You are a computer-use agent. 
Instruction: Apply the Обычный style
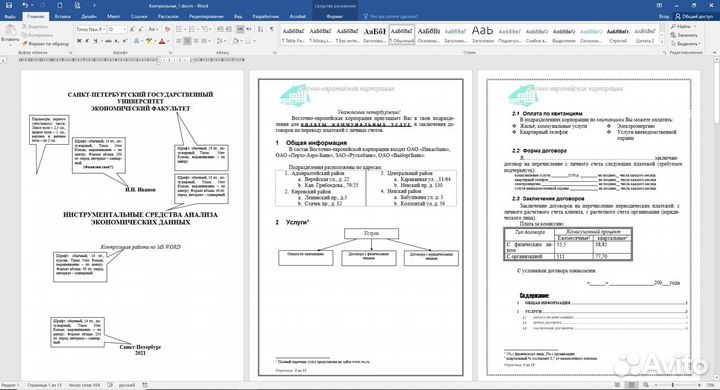(x=402, y=35)
